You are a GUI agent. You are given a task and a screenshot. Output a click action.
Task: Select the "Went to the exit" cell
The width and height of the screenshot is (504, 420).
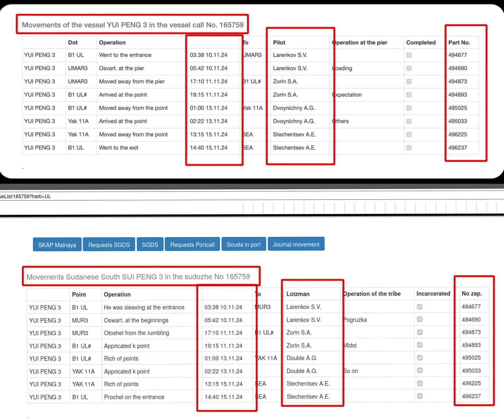119,148
